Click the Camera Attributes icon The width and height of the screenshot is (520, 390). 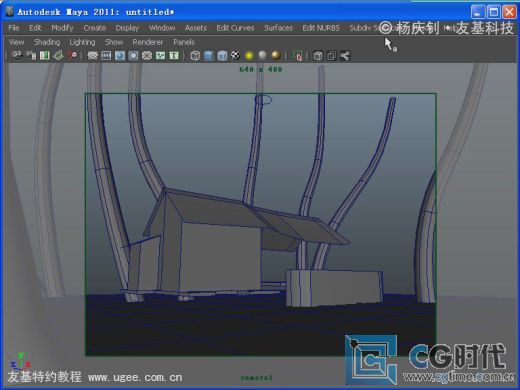(32, 55)
